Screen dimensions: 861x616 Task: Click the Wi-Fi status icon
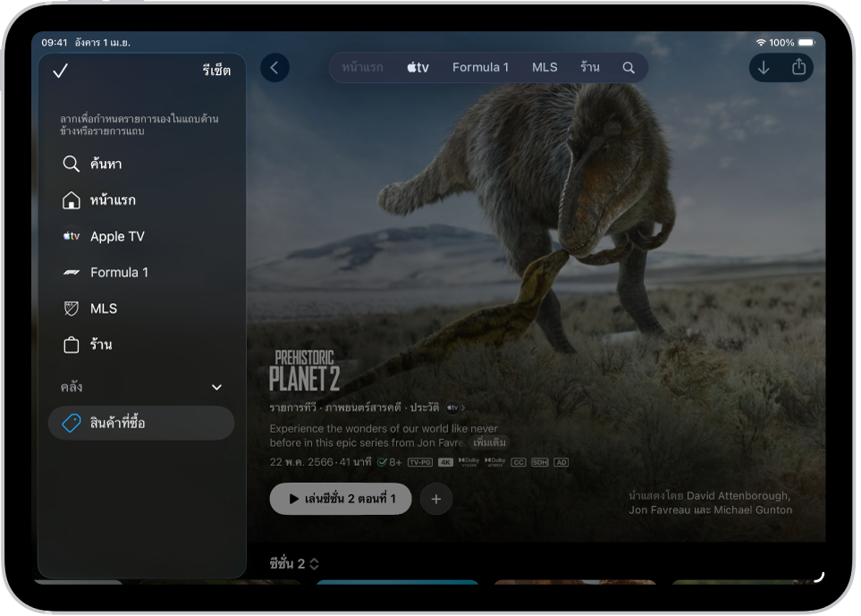[761, 42]
